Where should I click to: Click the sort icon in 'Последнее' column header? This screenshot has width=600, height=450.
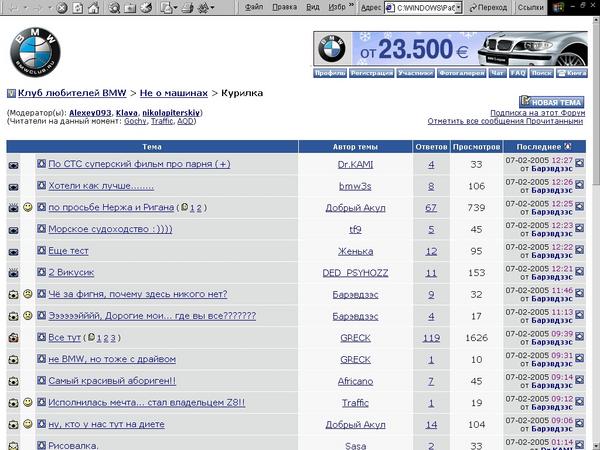click(568, 147)
